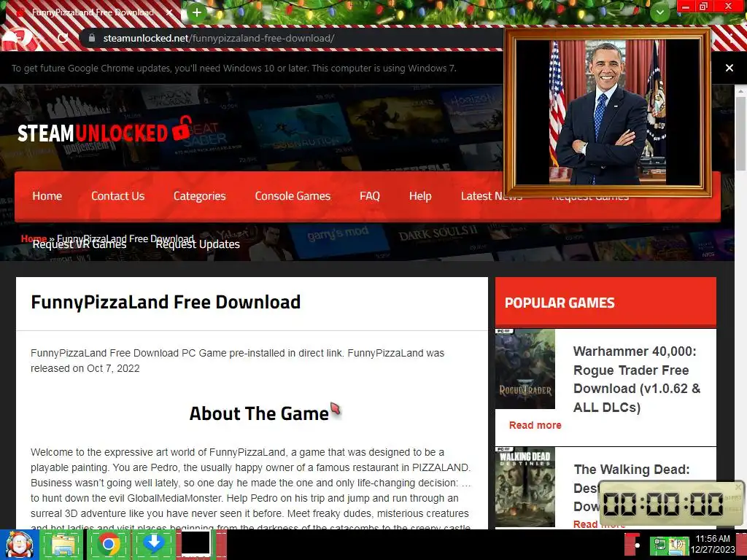Click the taskbar clock 11:56 AM
The height and width of the screenshot is (560, 747).
[x=713, y=544]
